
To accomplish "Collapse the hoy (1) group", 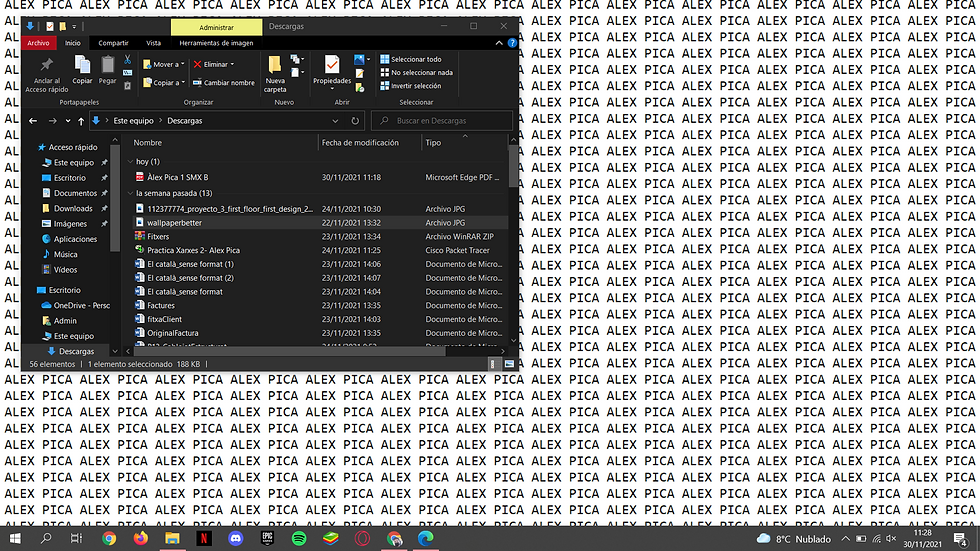I will click(131, 162).
